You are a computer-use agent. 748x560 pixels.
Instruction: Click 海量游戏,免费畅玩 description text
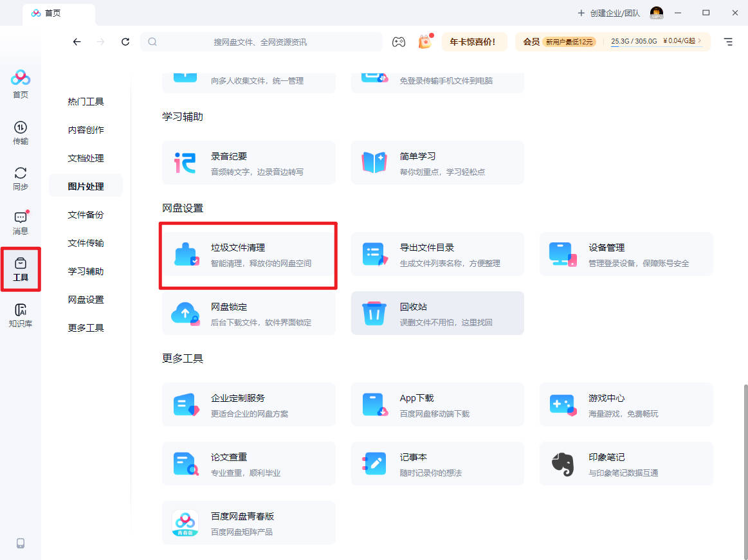(x=623, y=413)
